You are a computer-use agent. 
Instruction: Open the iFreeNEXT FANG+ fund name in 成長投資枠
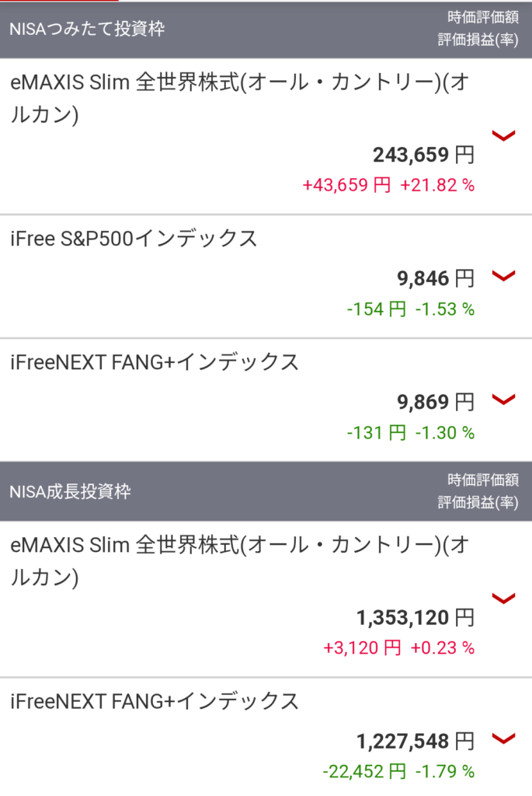[x=155, y=701]
